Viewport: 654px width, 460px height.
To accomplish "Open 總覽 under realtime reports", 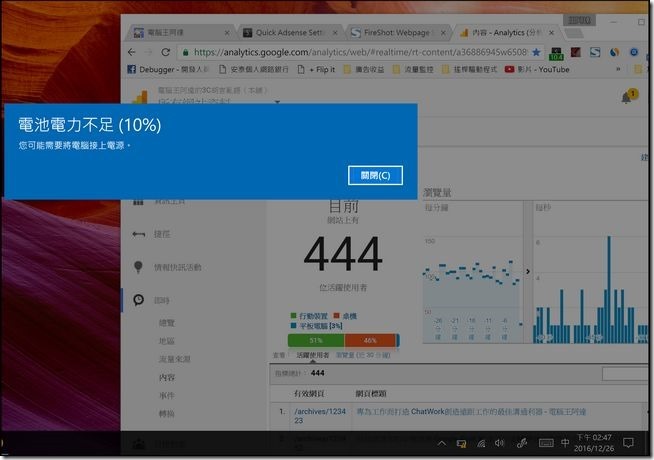I will (x=167, y=323).
